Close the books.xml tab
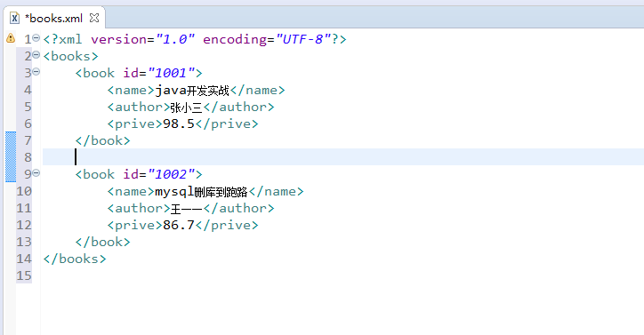The width and height of the screenshot is (644, 335). (x=94, y=18)
